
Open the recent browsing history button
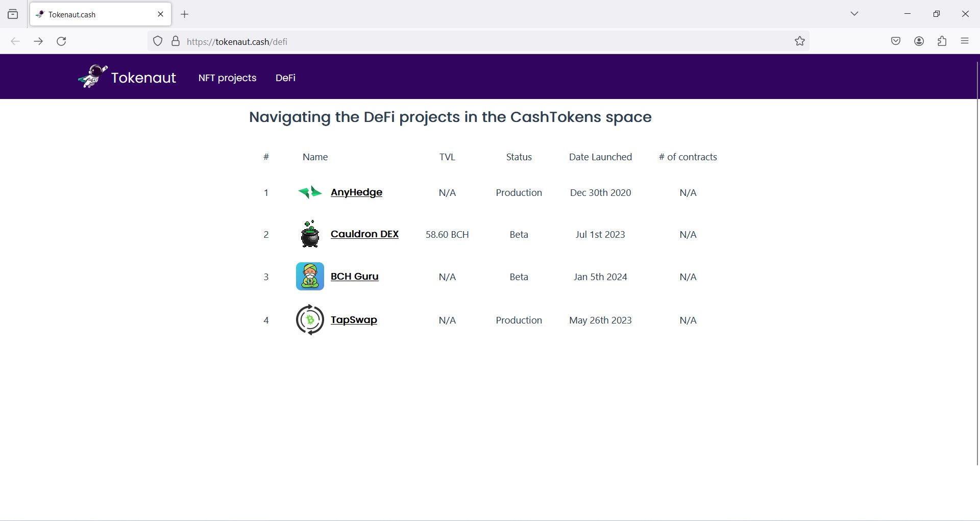tap(13, 14)
